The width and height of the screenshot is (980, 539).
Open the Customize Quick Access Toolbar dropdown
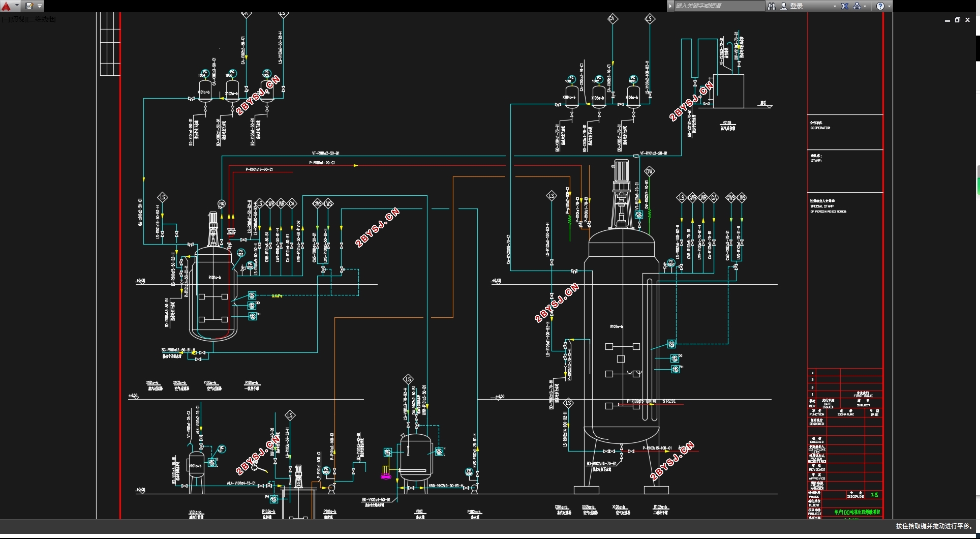pos(40,6)
